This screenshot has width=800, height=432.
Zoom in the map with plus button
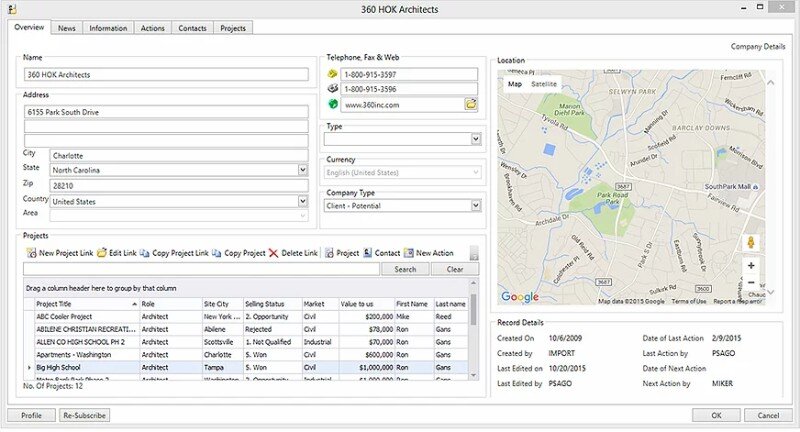pos(751,266)
